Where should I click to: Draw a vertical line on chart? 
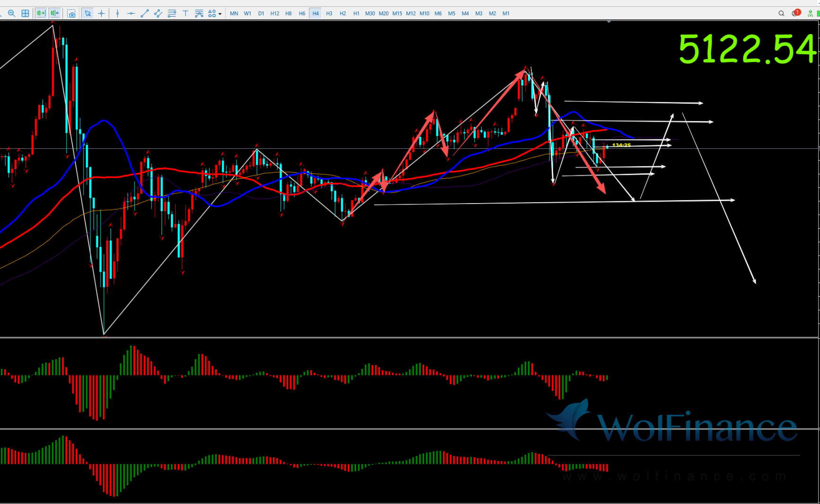(118, 13)
